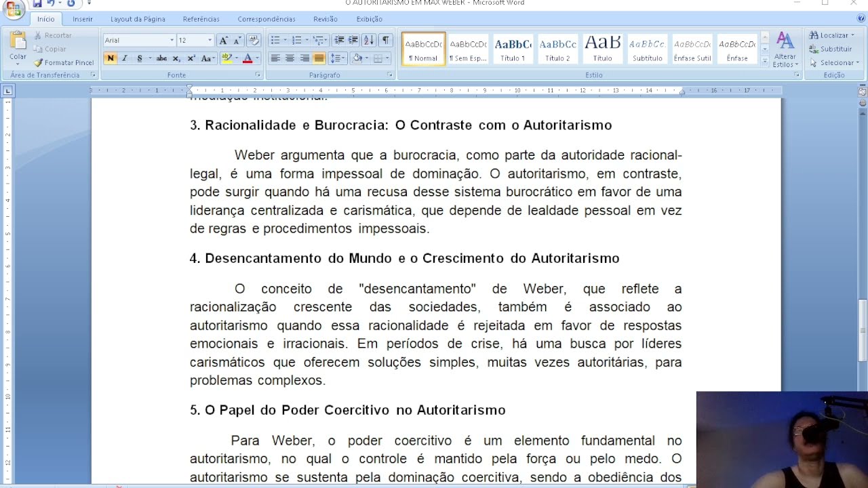Click the vertical scrollbar thumb

coord(863,331)
